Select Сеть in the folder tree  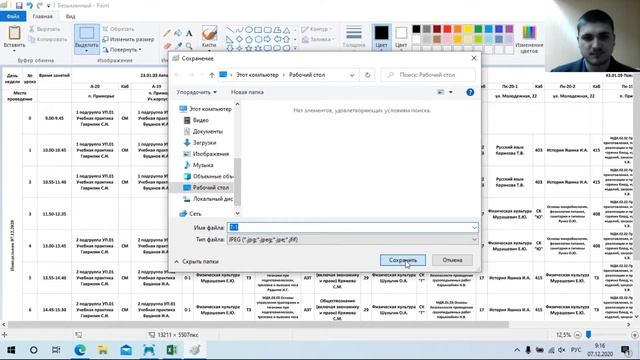tap(190, 213)
